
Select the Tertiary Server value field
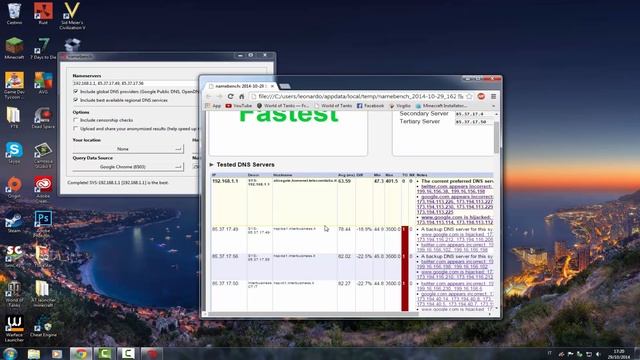(x=473, y=122)
